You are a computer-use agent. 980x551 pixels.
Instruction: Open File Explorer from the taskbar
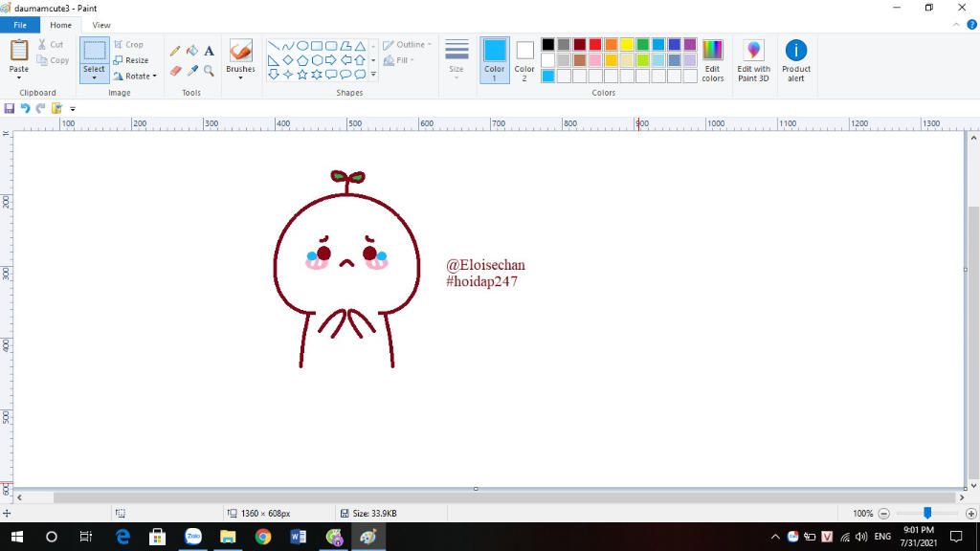point(228,537)
